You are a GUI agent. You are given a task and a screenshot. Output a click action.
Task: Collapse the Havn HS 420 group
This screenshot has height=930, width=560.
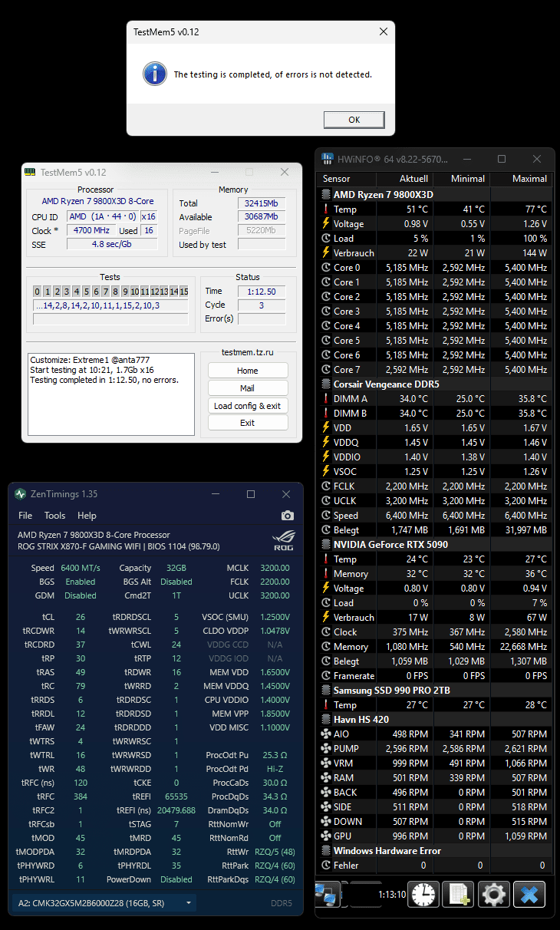(x=434, y=719)
